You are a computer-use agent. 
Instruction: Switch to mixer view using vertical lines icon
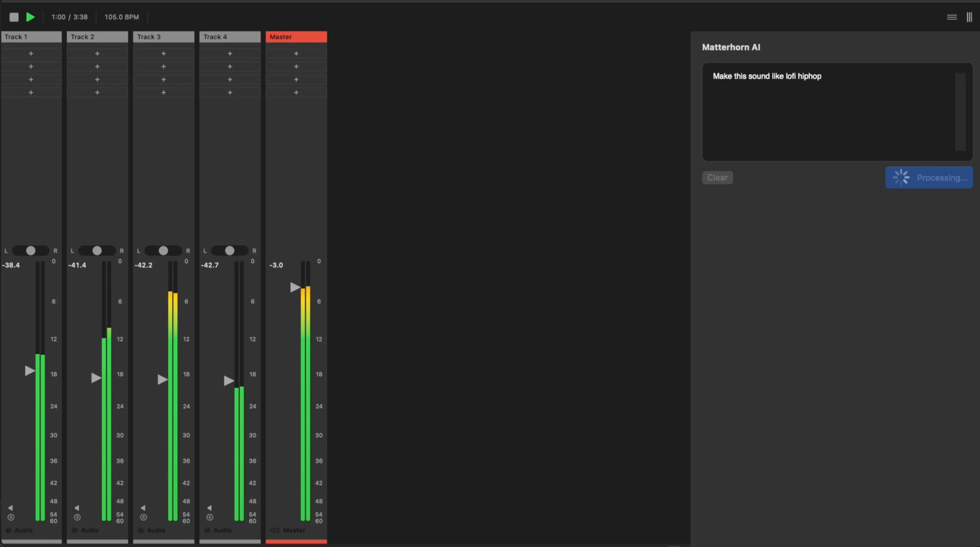[969, 17]
